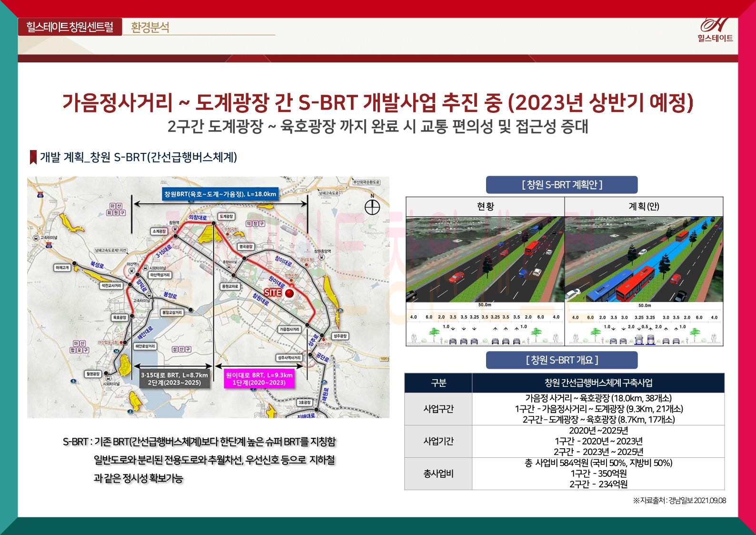Click the 사업구간 row label
Screen dimensions: 756x535
(438, 409)
